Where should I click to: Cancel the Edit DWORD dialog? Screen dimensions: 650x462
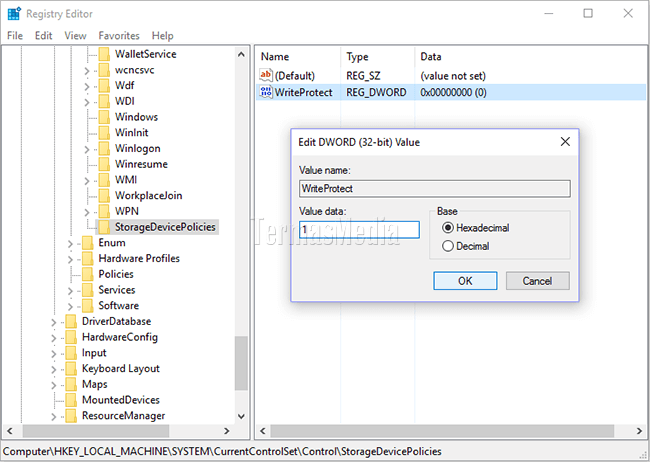(538, 281)
